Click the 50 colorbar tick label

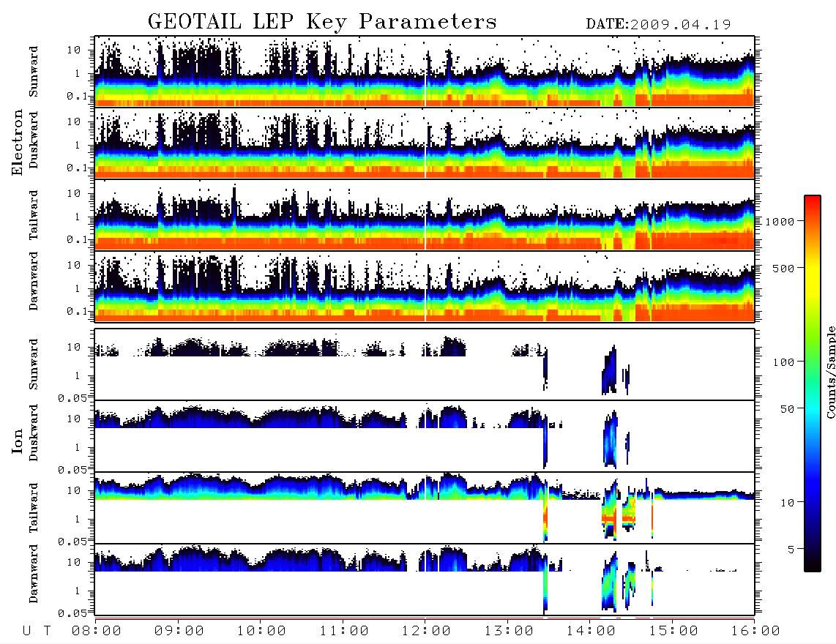788,409
